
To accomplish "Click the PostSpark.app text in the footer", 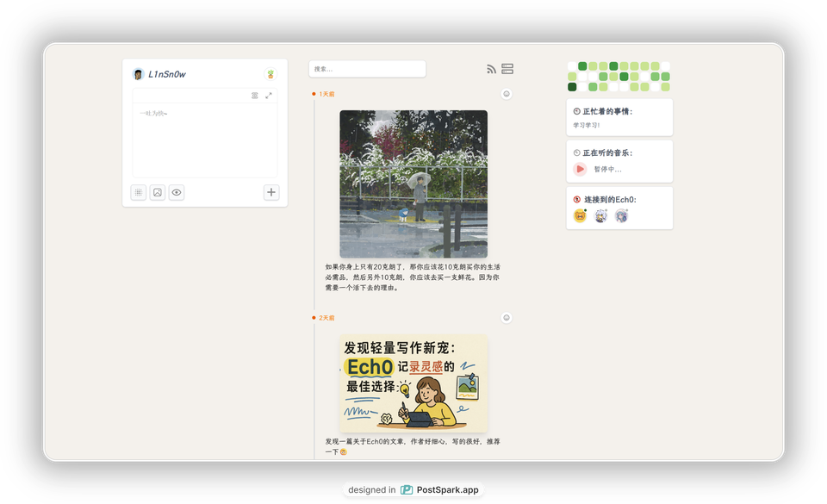I will tap(447, 489).
